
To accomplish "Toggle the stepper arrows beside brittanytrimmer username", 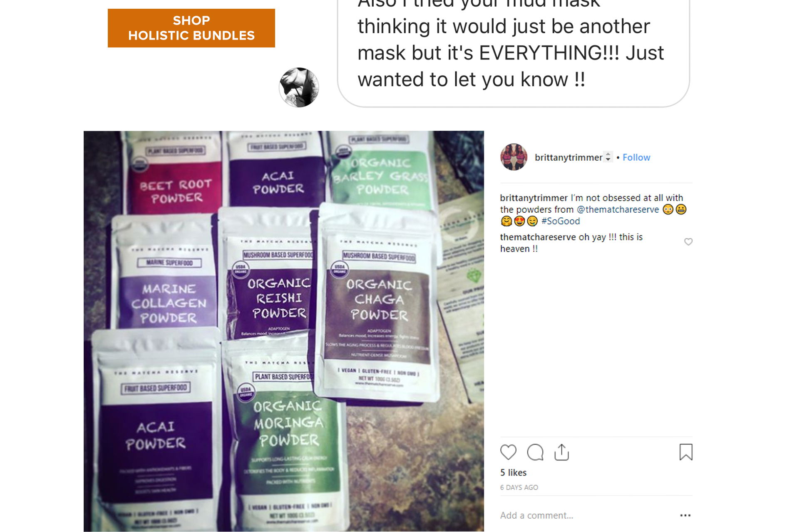I will 608,157.
